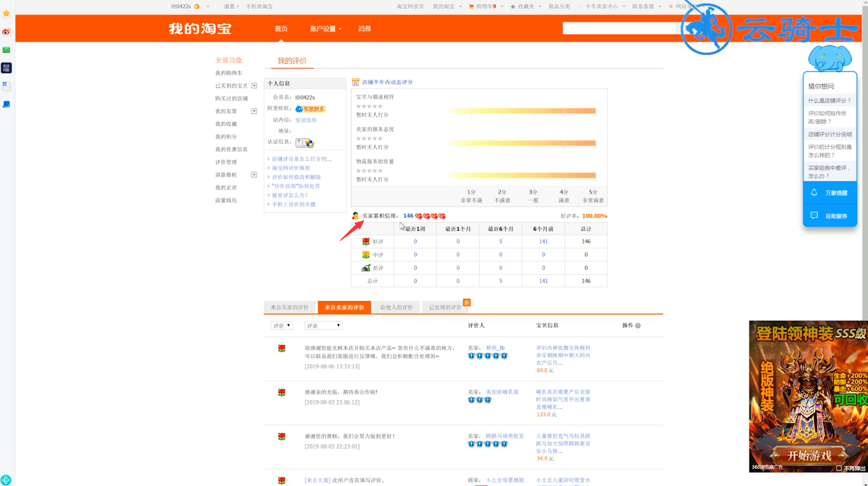This screenshot has width=868, height=486.
Task: Click the 物流服务的质量 rating gradient bar
Action: (x=519, y=176)
